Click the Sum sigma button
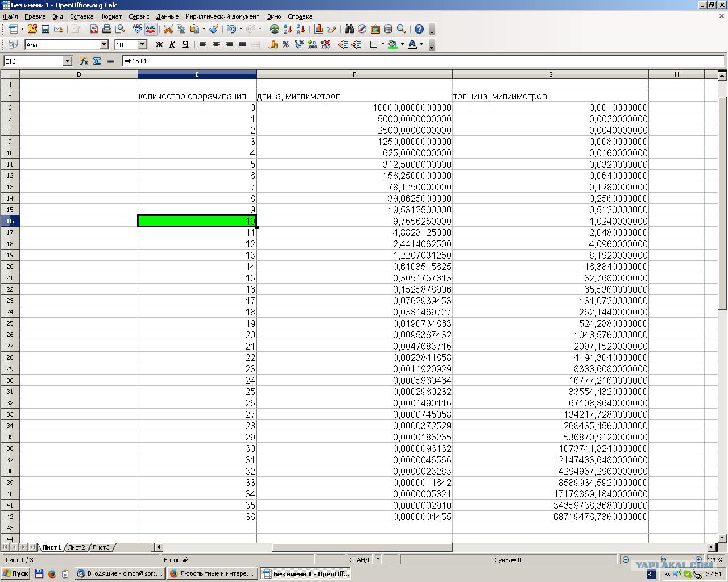 point(97,61)
